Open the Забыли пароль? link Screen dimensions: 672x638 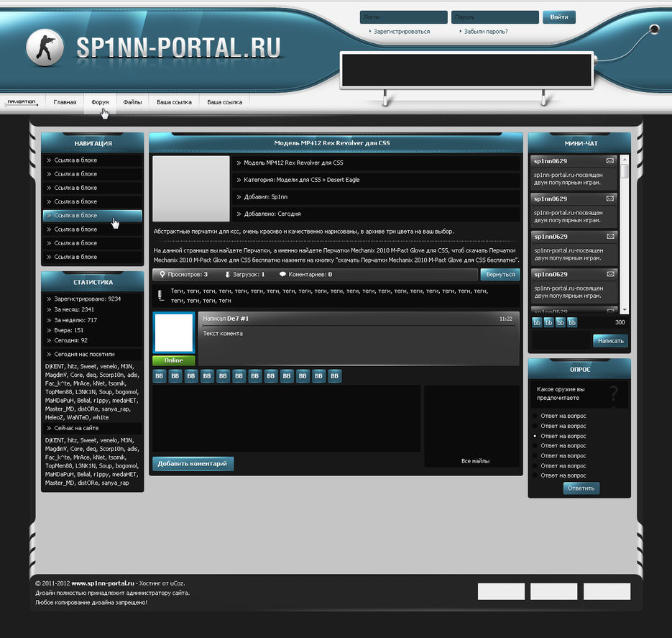[x=486, y=32]
